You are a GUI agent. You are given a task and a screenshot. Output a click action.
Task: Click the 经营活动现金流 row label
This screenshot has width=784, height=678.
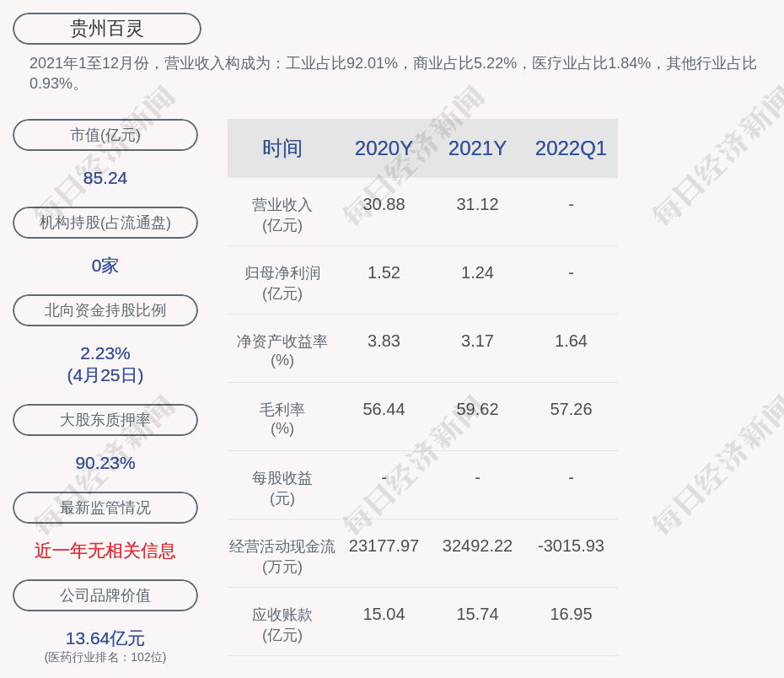click(x=282, y=556)
